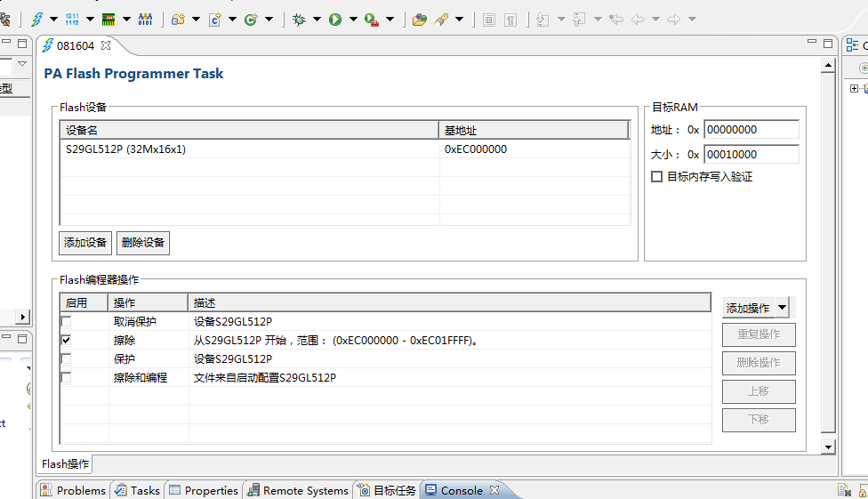Open the dropdown beside the green class icon
The image size is (868, 499).
click(269, 19)
